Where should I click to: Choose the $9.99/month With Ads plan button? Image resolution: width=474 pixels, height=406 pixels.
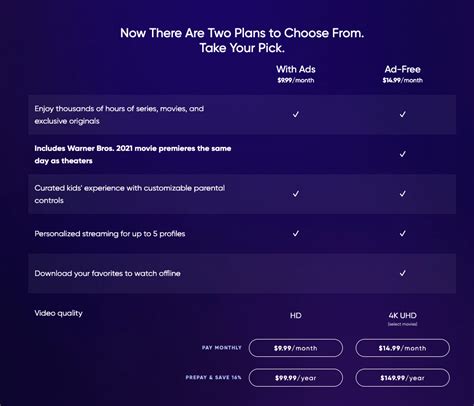click(296, 348)
